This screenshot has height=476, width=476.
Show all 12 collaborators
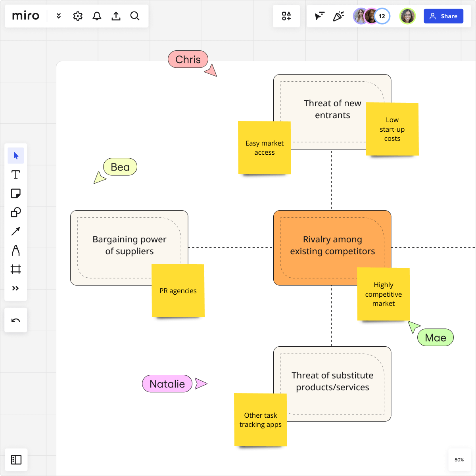[382, 16]
